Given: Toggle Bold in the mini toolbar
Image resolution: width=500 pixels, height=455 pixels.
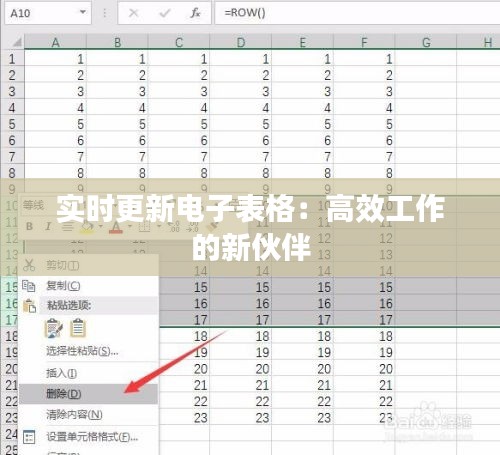Looking at the screenshot, I should click(x=29, y=227).
